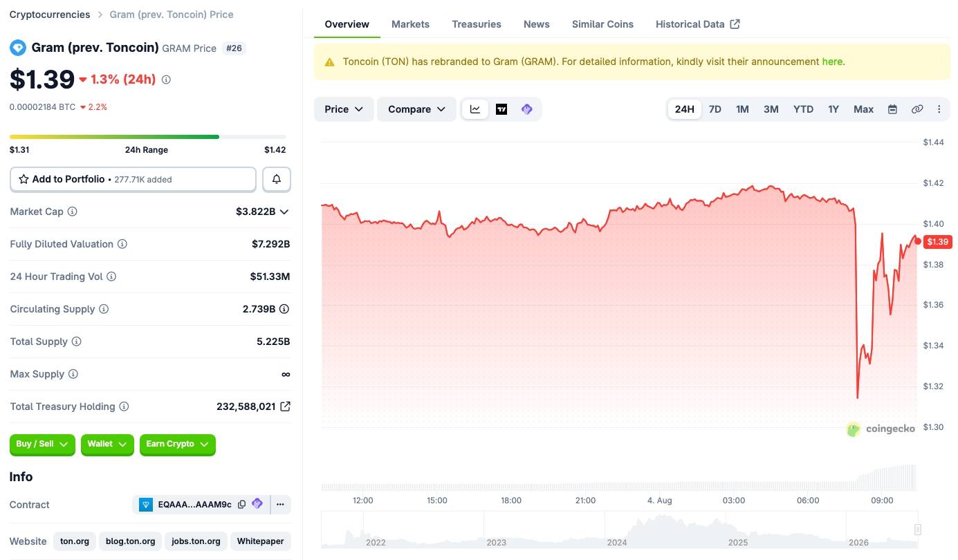Open the Historical Data tab
The image size is (958, 560).
coord(697,24)
